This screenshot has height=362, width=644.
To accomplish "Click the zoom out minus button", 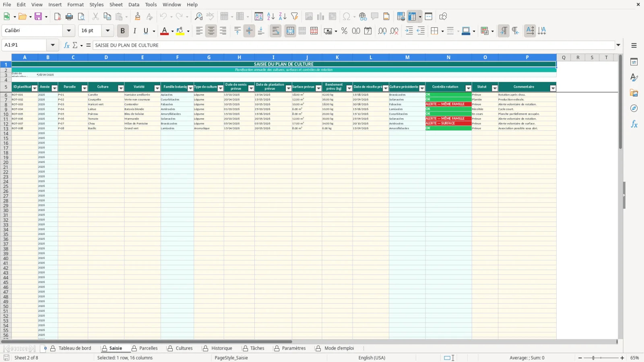I will click(580, 358).
